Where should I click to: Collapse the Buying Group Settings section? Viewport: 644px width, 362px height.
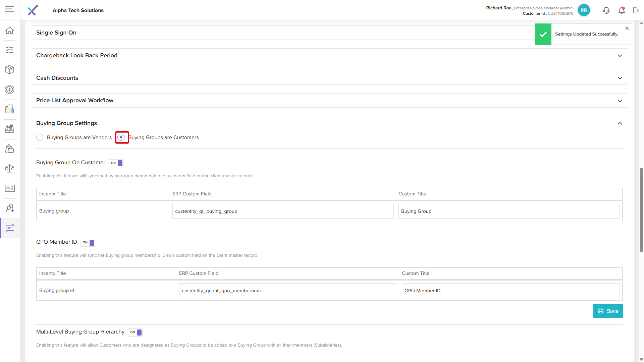click(x=620, y=123)
